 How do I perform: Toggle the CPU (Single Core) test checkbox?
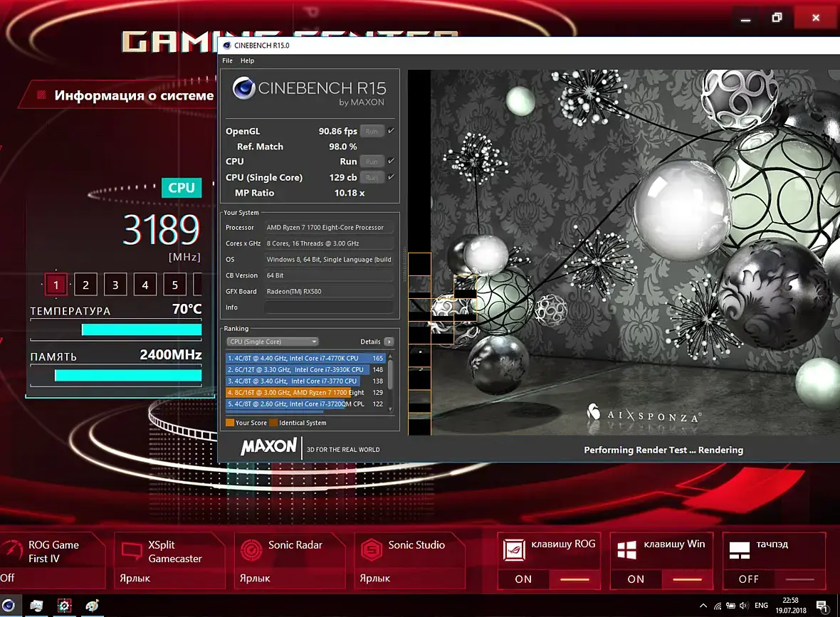tap(391, 176)
